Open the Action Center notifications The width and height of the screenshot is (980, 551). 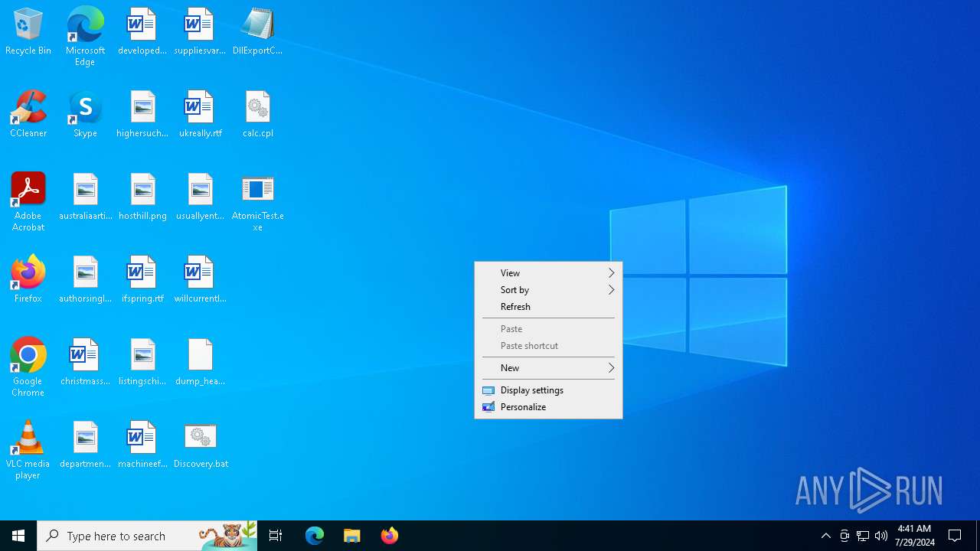(955, 536)
